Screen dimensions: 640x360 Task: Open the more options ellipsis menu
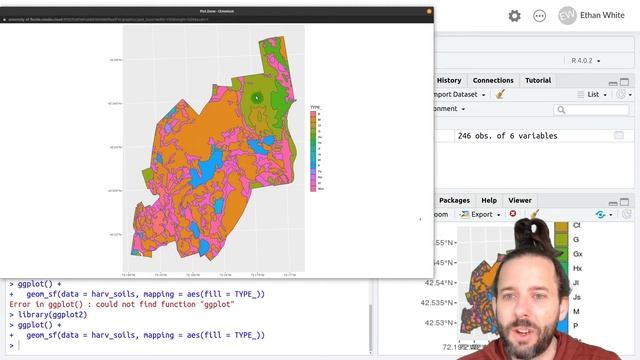(540, 16)
